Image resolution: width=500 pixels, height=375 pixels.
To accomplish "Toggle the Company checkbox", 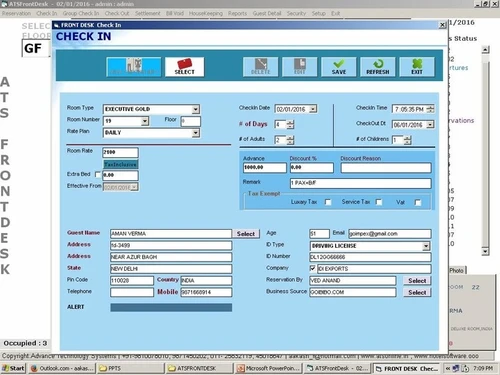I will click(x=313, y=268).
